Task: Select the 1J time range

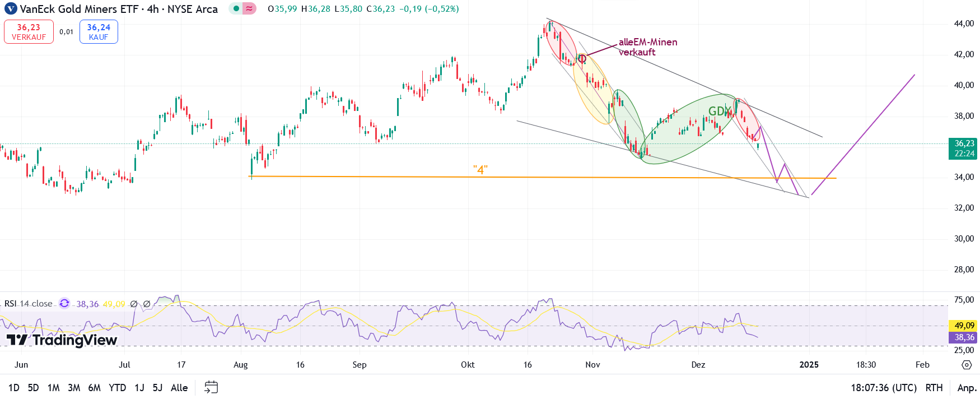Action: point(139,388)
